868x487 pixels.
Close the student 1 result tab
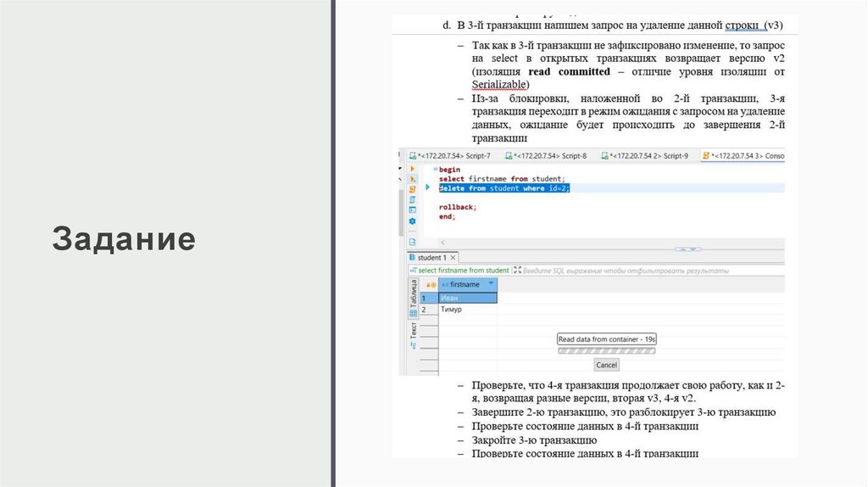pyautogui.click(x=453, y=258)
